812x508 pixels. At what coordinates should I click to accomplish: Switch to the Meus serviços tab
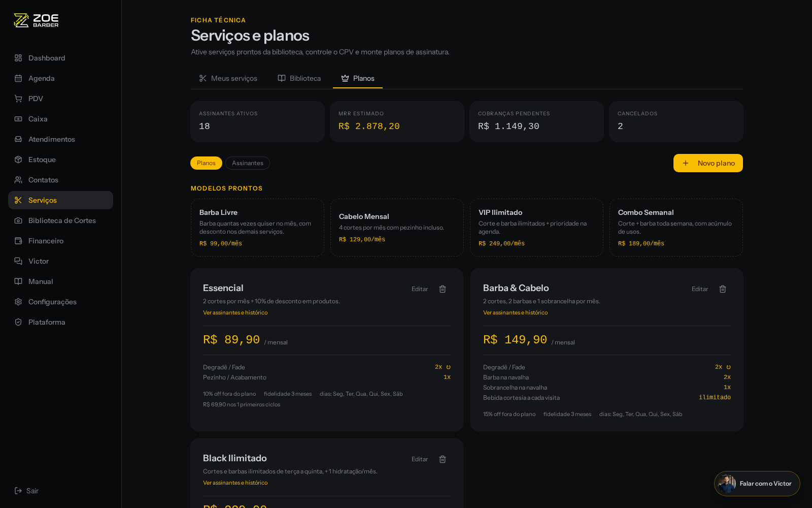point(228,78)
